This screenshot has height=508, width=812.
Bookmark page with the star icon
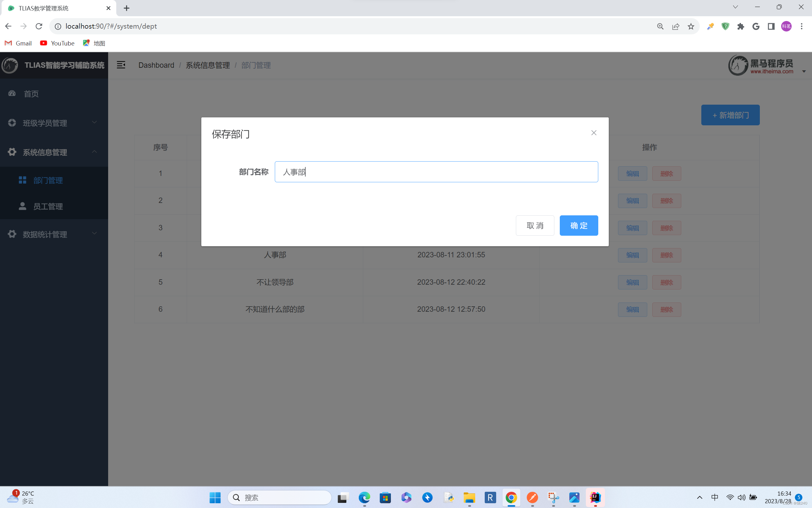point(691,26)
